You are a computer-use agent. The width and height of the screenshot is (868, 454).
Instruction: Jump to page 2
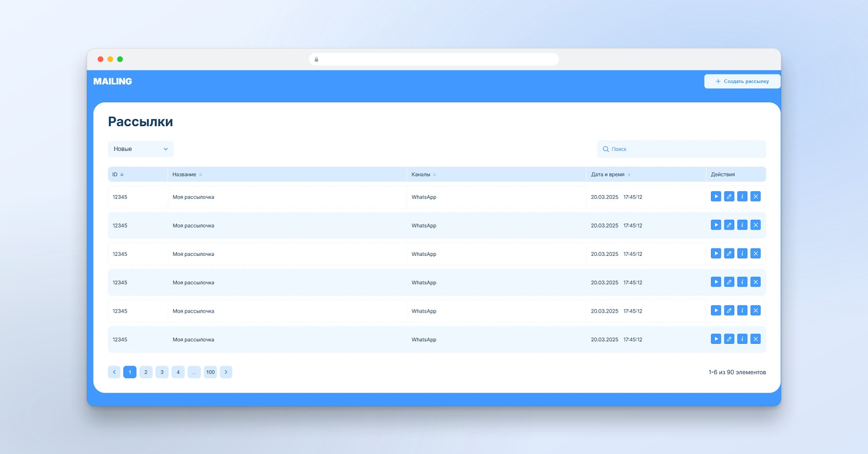coord(146,372)
